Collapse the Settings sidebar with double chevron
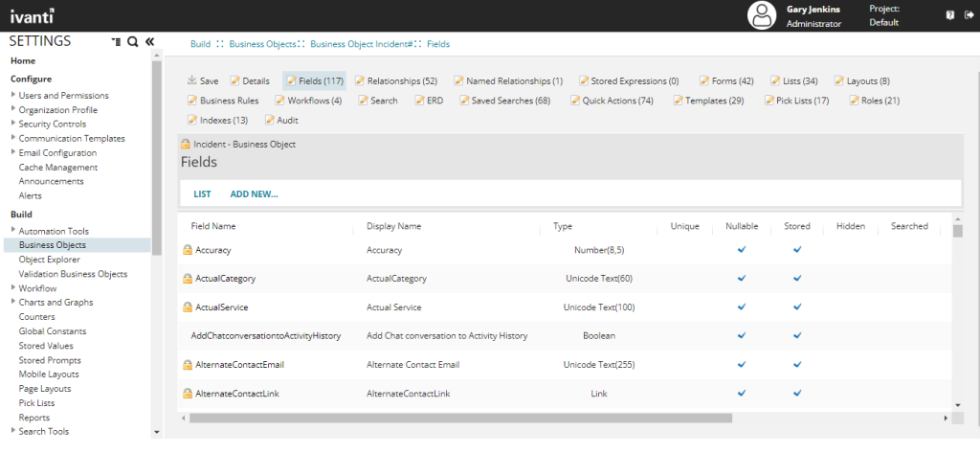The image size is (980, 454). (149, 42)
